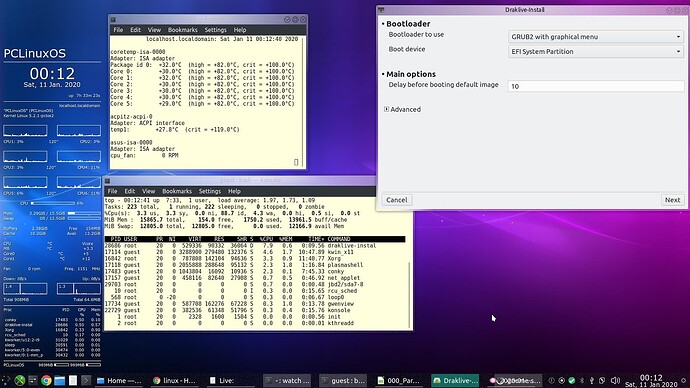Screen dimensions: 690x388
Task: Open the 'Boot device' EFI System Partition dropdown
Action: [x=595, y=51]
